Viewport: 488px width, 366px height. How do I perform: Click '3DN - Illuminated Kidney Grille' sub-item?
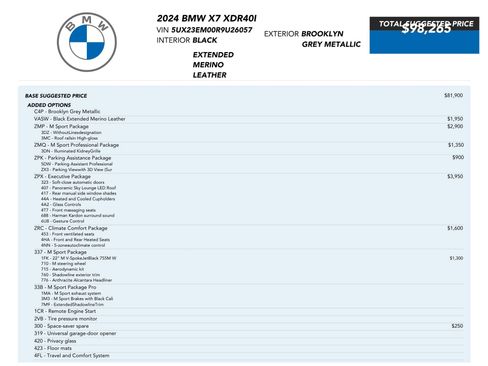pyautogui.click(x=71, y=151)
